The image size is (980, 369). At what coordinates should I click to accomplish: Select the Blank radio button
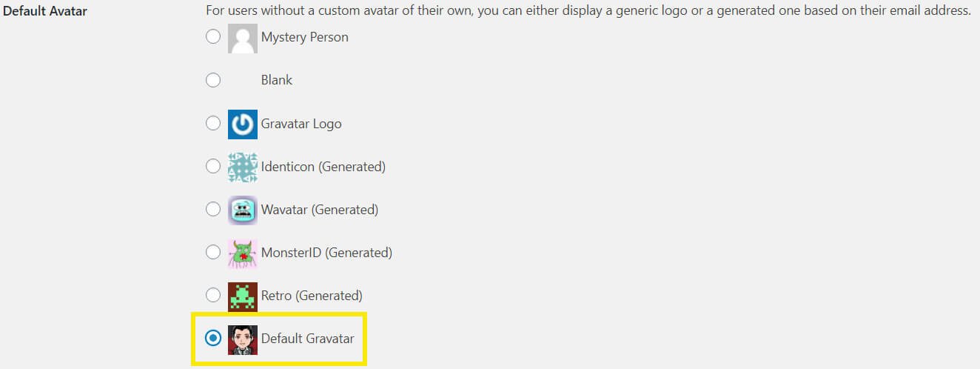(213, 80)
